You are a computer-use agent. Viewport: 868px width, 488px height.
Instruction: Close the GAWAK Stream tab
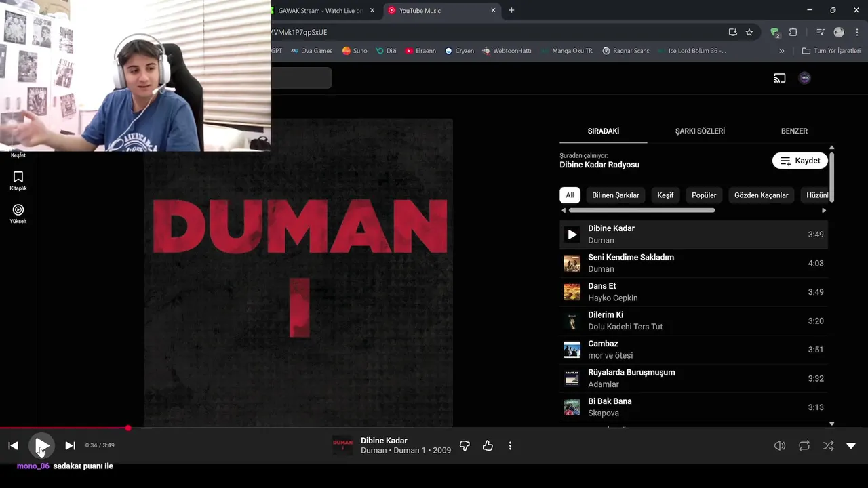pos(372,11)
